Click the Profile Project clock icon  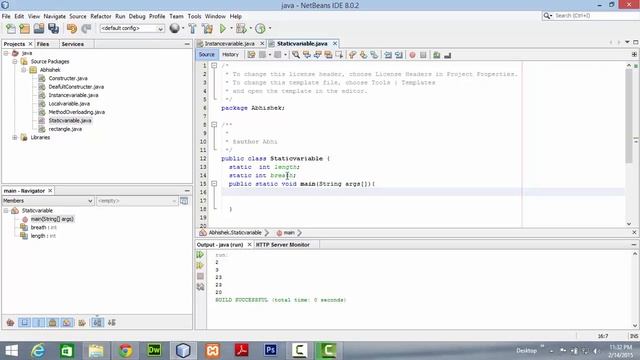tap(260, 28)
